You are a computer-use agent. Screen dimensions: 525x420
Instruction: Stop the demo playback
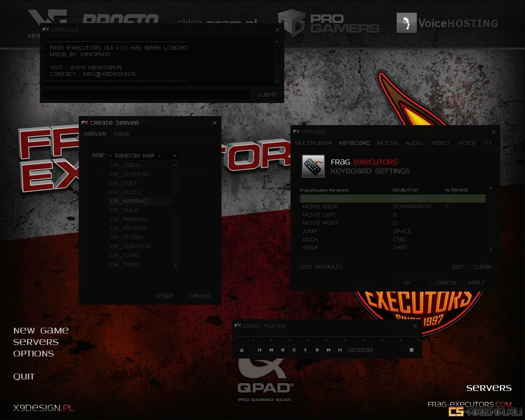coord(411,350)
